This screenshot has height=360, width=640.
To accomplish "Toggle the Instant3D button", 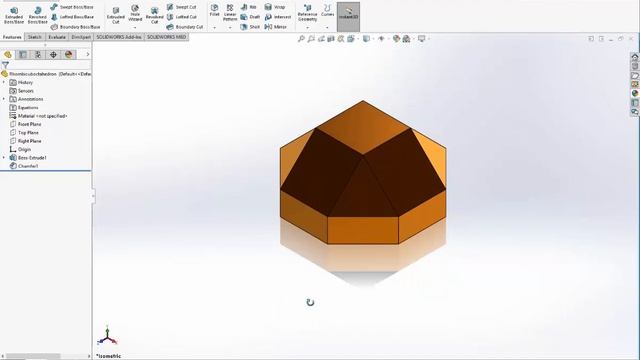I will click(x=348, y=17).
